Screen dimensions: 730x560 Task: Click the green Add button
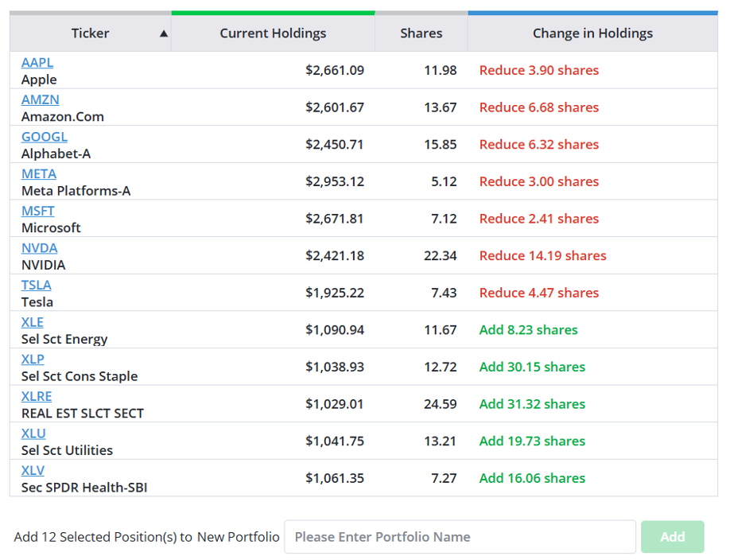672,537
